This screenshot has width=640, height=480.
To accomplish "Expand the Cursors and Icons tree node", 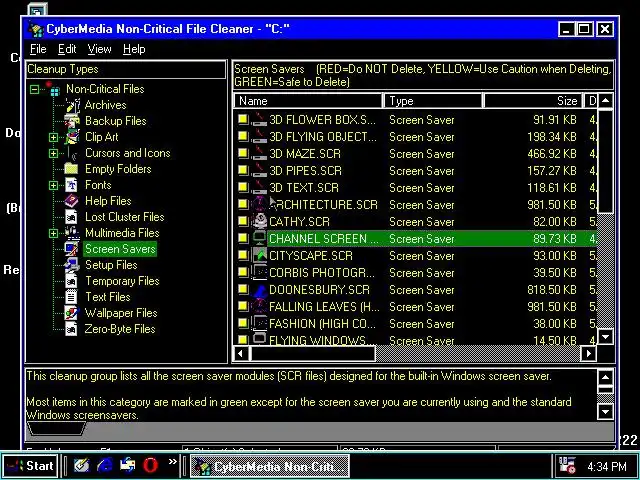I will [53, 153].
